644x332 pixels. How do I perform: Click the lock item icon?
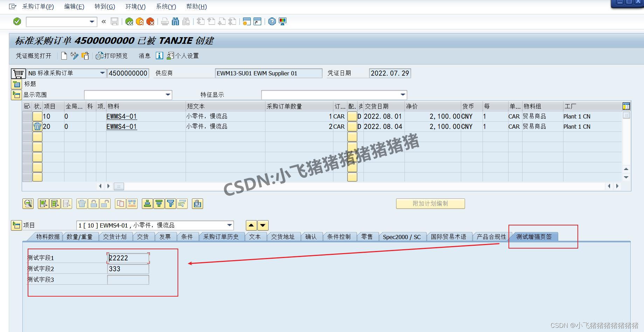point(94,204)
